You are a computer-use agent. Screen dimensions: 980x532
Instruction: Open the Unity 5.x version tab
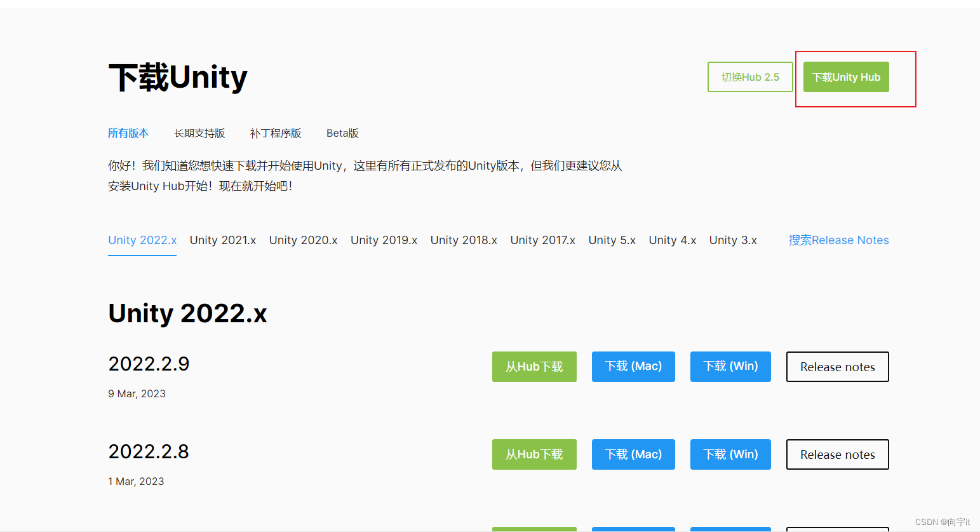[612, 240]
